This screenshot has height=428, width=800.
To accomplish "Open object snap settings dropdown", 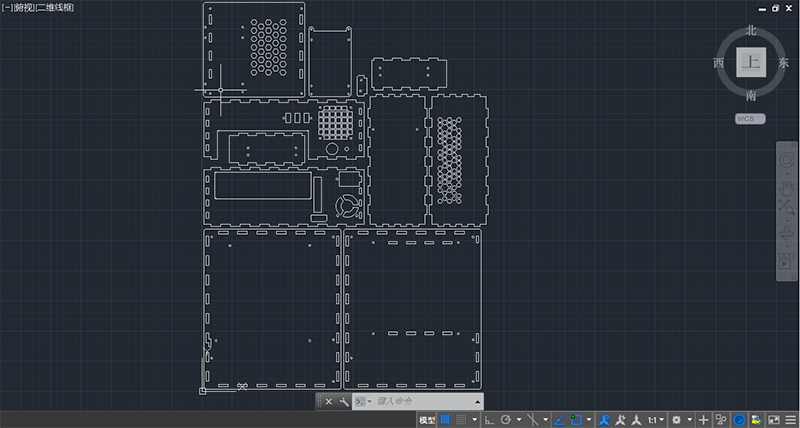I will click(x=589, y=420).
